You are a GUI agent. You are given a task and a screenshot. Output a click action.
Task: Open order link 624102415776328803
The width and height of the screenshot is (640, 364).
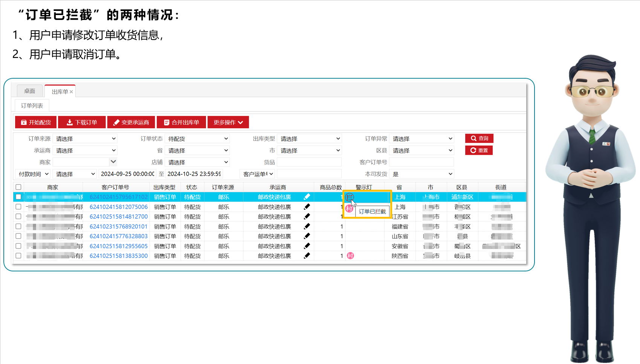pyautogui.click(x=119, y=236)
